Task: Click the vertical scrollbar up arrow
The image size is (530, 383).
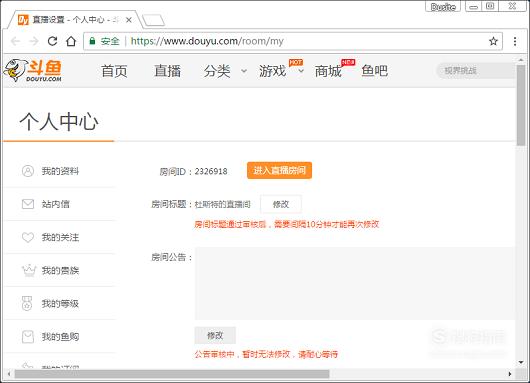Action: pyautogui.click(x=521, y=60)
